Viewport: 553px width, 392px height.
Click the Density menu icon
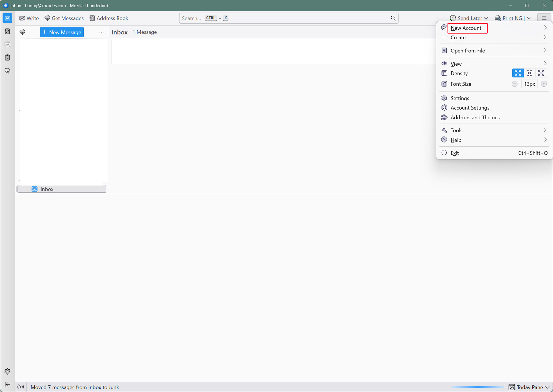(444, 73)
